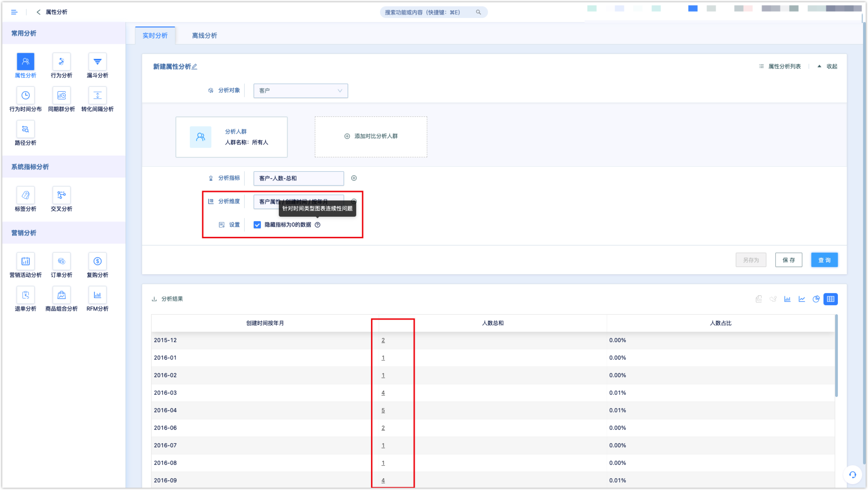Switch result view to line chart
The image size is (868, 490).
pyautogui.click(x=802, y=299)
